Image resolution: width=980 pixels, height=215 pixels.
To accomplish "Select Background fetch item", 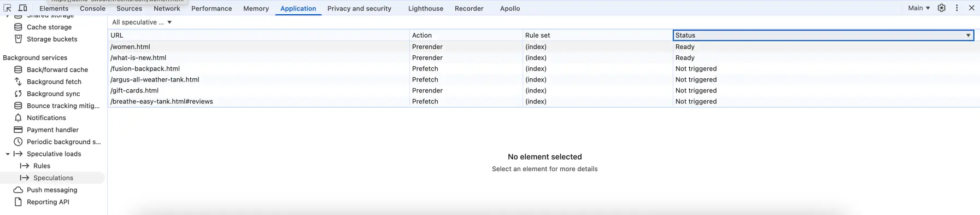I will [x=54, y=82].
